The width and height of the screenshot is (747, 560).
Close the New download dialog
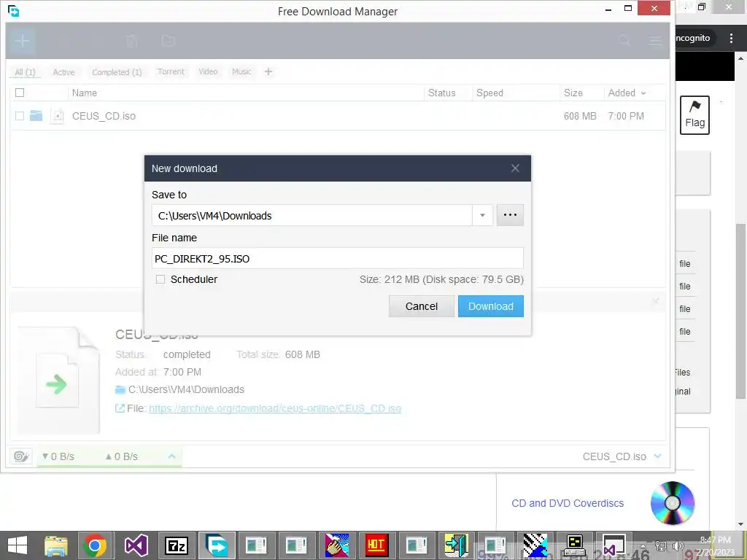[x=515, y=168]
